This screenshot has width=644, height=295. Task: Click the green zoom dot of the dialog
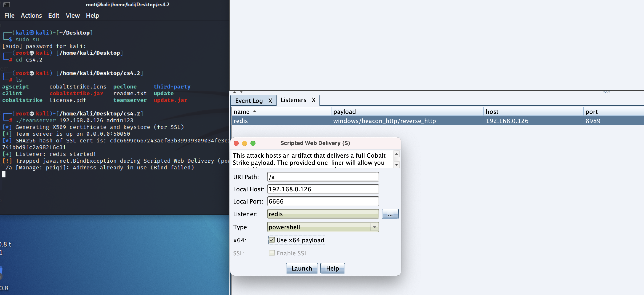point(253,143)
